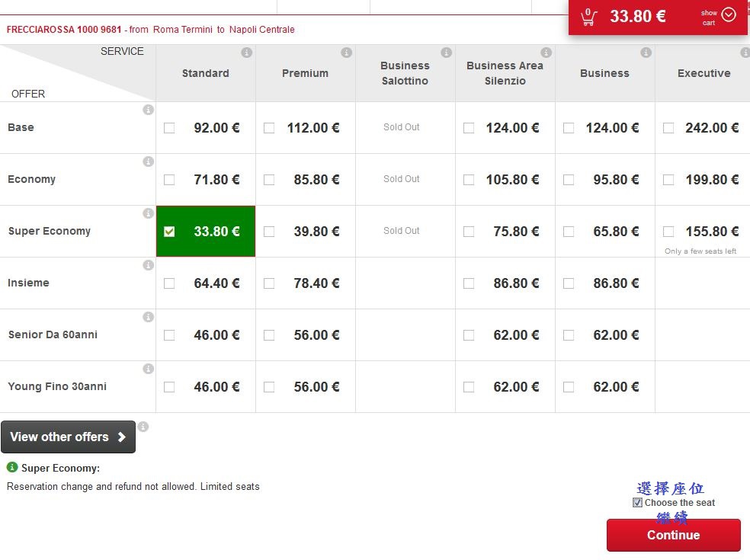
Task: Open info icon for Young Fino 30anni
Action: coord(149,369)
